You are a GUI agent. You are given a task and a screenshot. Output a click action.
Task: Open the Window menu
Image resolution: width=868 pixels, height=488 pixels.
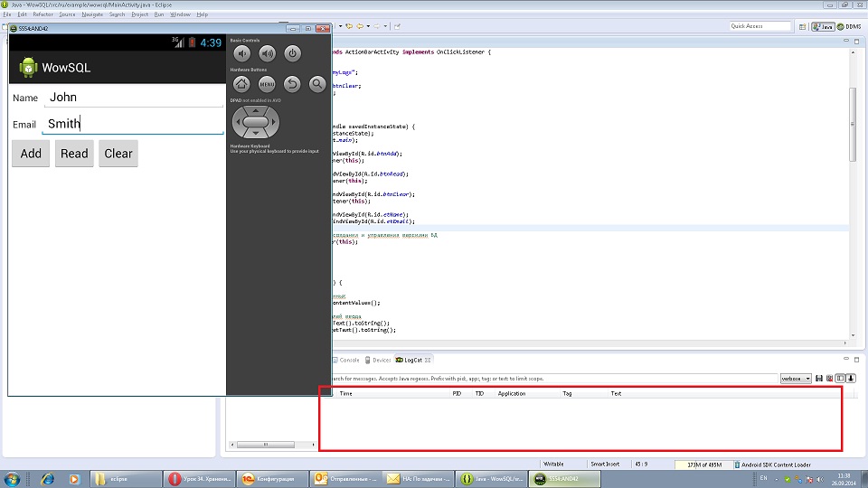(180, 14)
